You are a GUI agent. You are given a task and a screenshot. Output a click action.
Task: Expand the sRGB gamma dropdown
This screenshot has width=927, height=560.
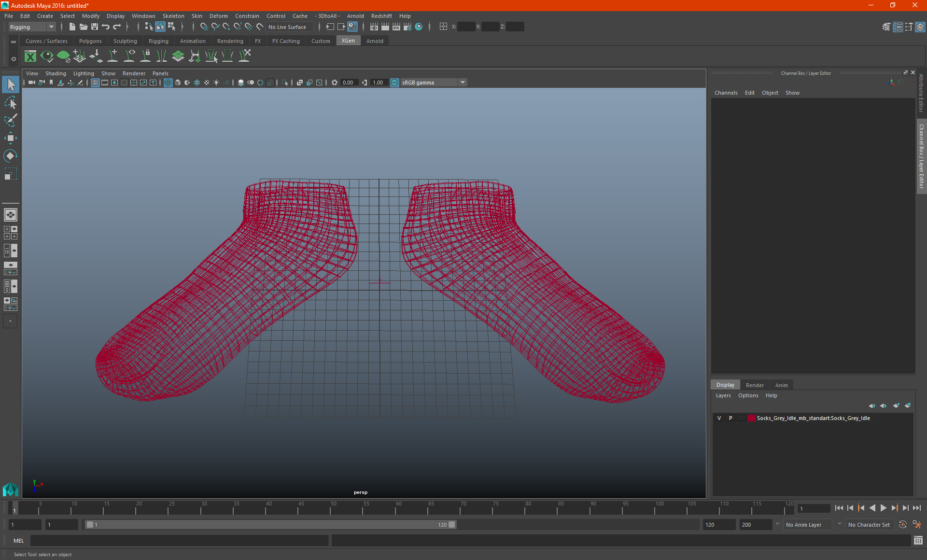[x=463, y=83]
